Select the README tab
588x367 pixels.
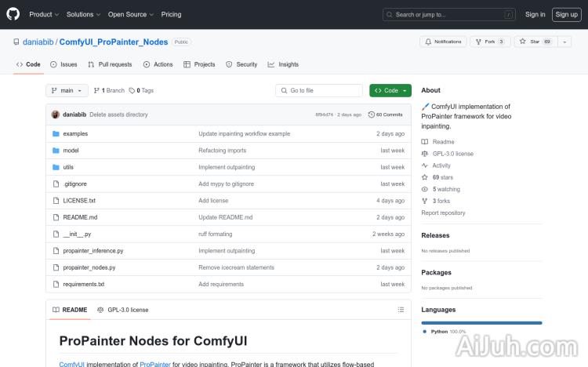[x=70, y=310]
